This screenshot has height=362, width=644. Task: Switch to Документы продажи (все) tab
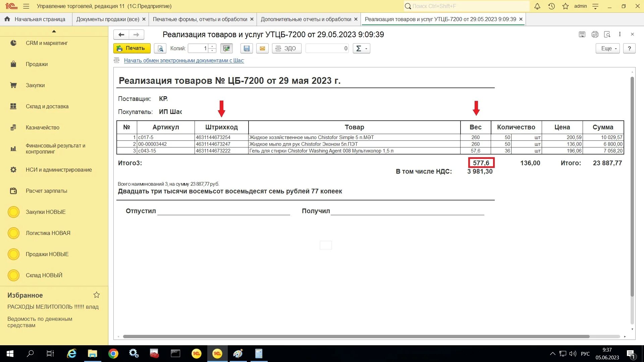pyautogui.click(x=108, y=19)
